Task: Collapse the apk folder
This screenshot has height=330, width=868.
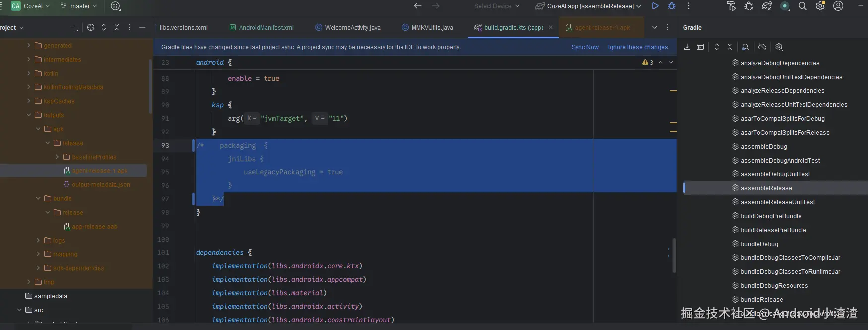Action: (x=38, y=129)
